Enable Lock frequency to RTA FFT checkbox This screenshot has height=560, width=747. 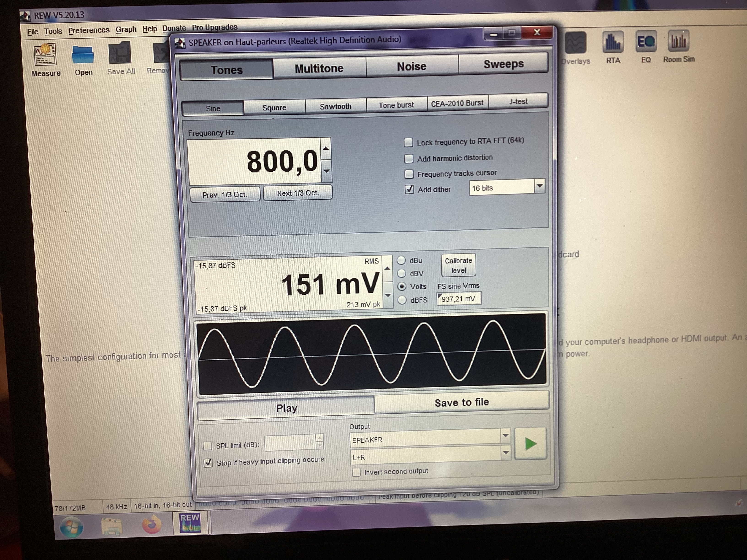click(408, 143)
